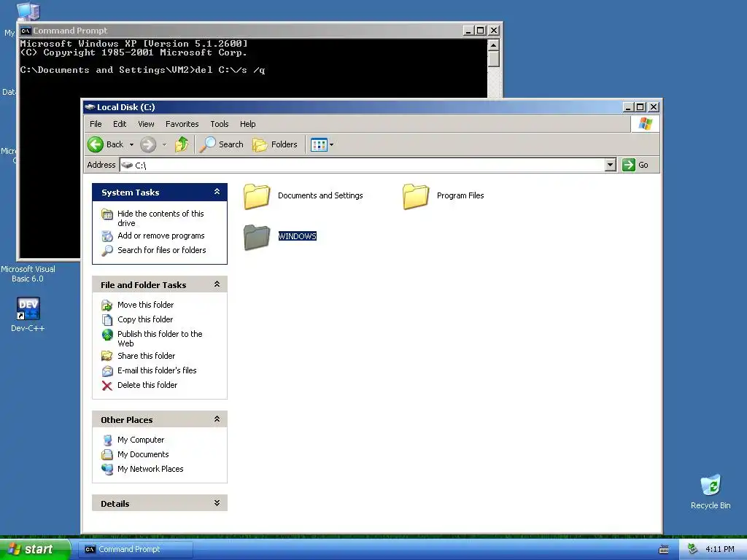Click Command Prompt scrollbar up arrow

point(494,45)
